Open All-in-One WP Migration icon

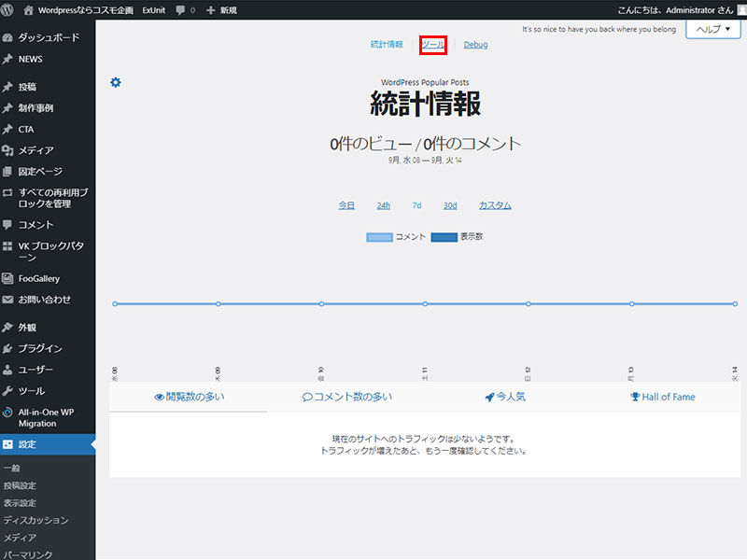click(x=7, y=412)
